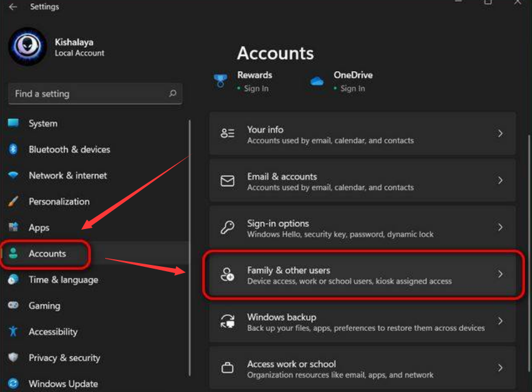Open the Kishalaya account avatar
Screen dimensions: 532x392
pos(28,46)
